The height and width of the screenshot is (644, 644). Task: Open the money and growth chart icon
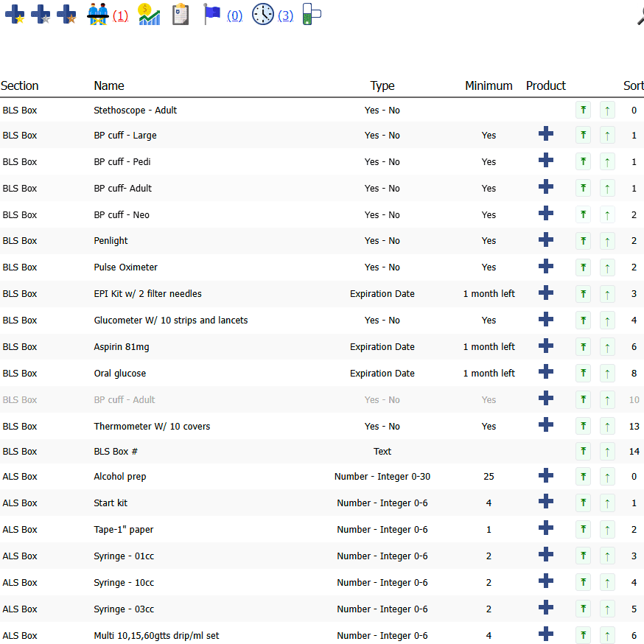coord(149,15)
